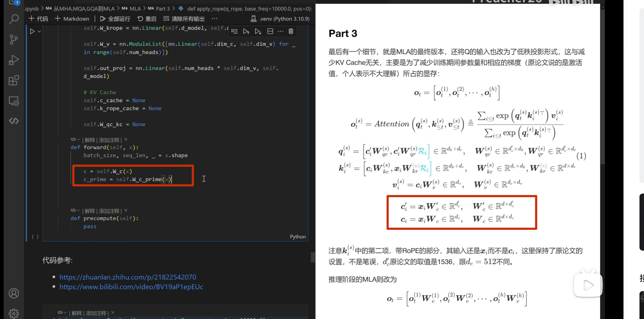
Task: Open the Source Control view
Action: [14, 39]
